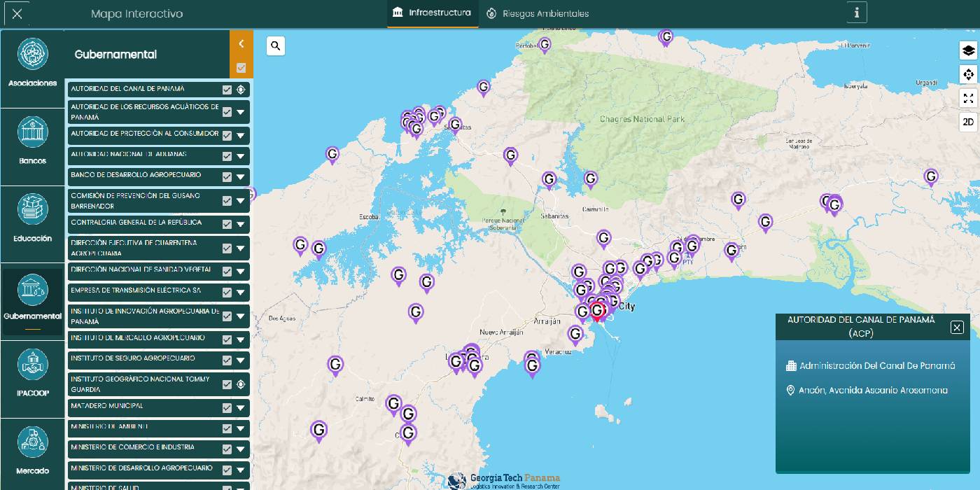Expand Ministerio de Comercio e Industria list
980x490 pixels.
241,449
